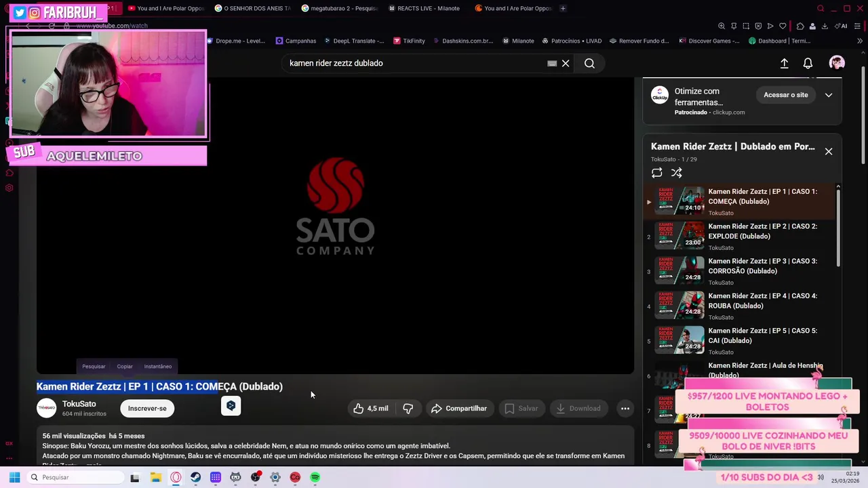Click the Acessar o site ad button
This screenshot has height=488, width=868.
pyautogui.click(x=786, y=95)
